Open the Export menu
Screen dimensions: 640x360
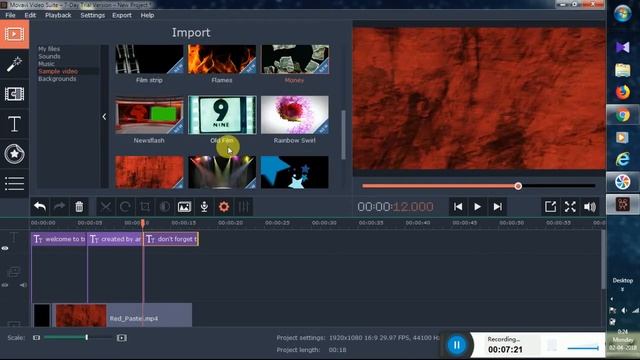pyautogui.click(x=122, y=15)
